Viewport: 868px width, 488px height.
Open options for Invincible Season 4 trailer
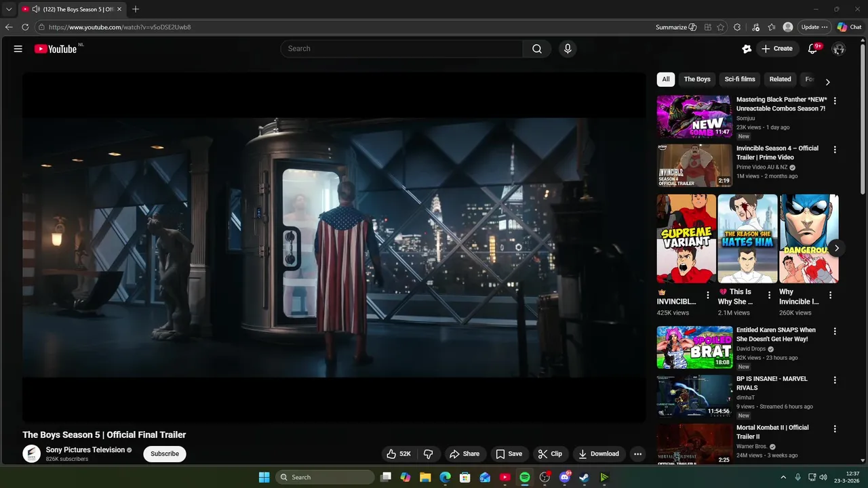(x=835, y=150)
